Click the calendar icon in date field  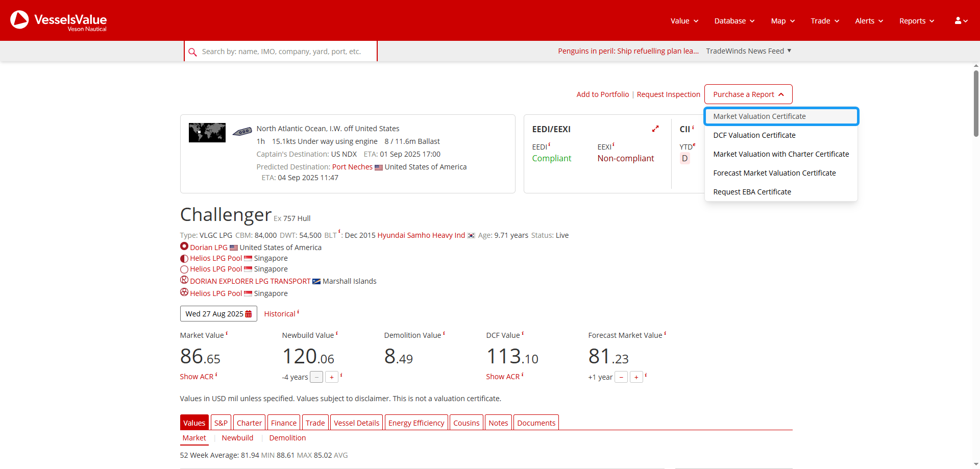(x=249, y=314)
